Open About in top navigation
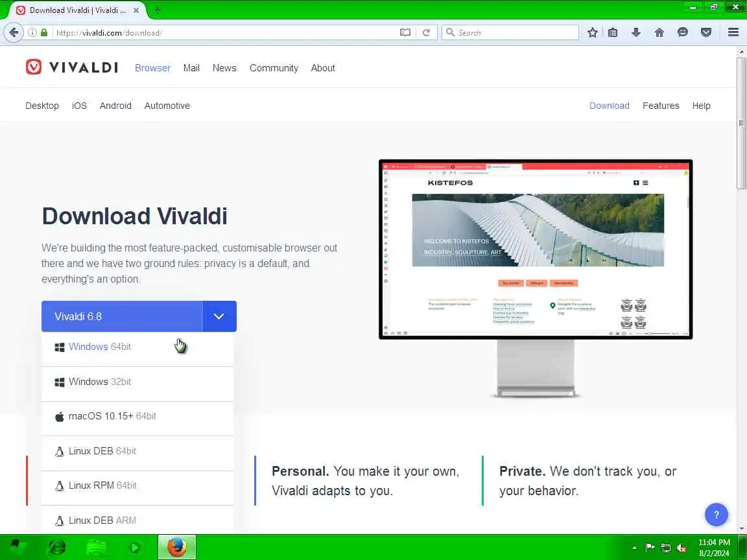 pos(323,67)
